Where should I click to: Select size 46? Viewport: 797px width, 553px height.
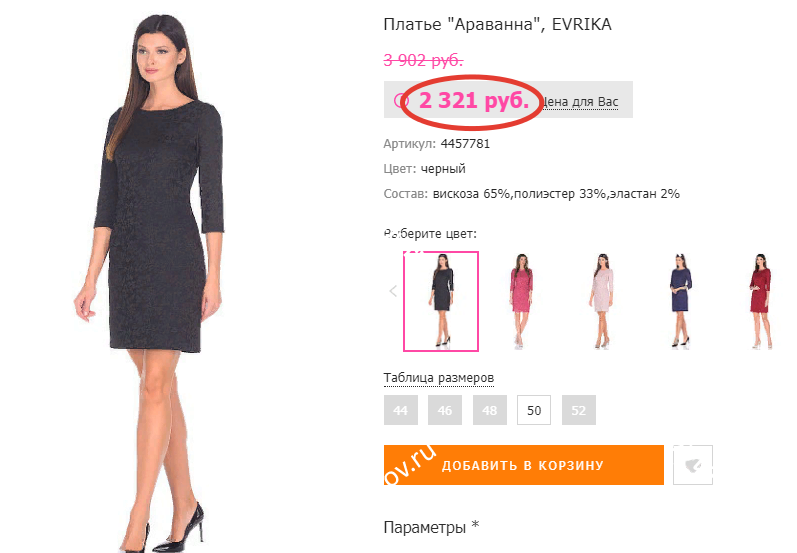point(445,410)
